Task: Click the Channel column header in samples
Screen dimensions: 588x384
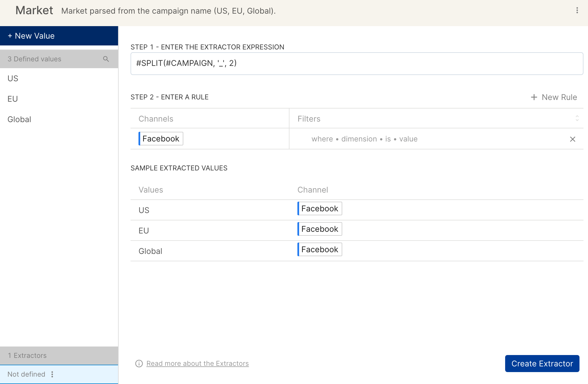Action: pos(312,190)
